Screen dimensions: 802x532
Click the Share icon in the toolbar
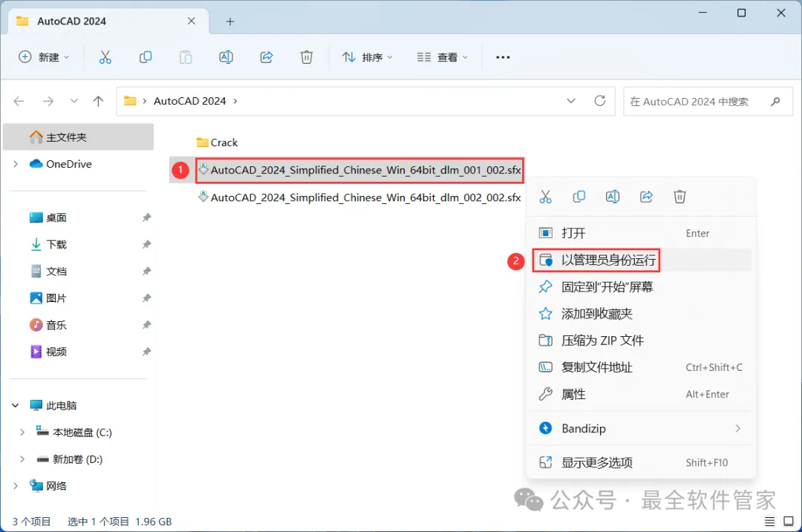tap(267, 57)
